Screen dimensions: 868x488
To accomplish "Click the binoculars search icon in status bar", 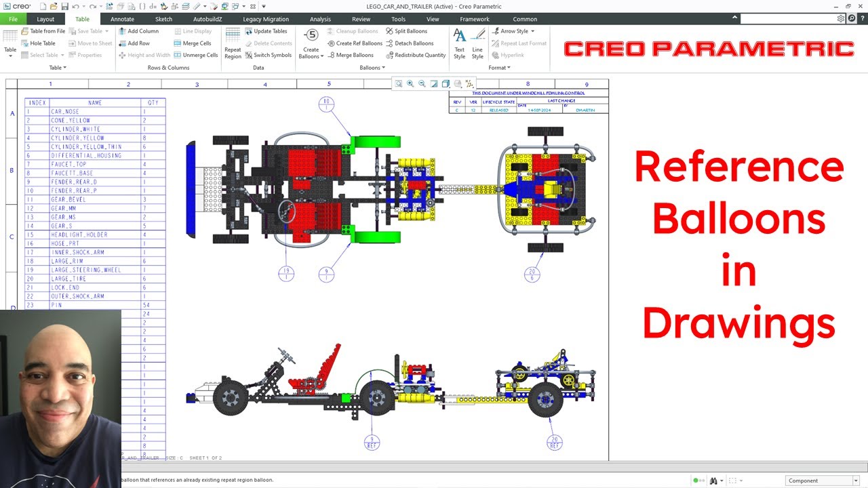I will point(713,481).
